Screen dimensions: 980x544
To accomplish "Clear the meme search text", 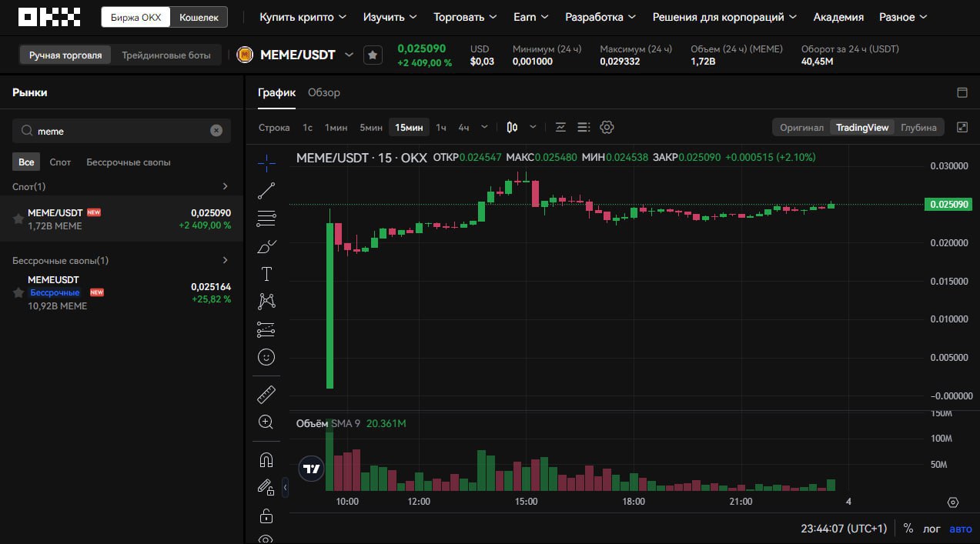I will click(x=216, y=131).
